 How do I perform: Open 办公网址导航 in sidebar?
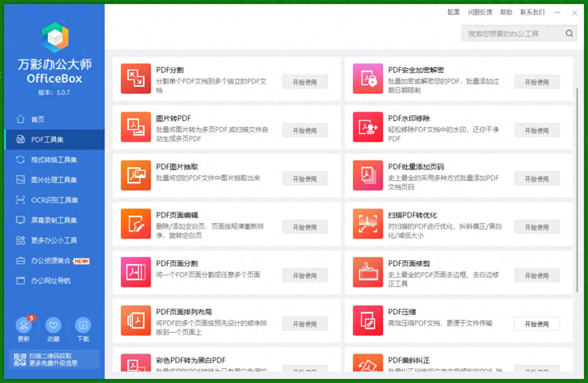(x=54, y=281)
